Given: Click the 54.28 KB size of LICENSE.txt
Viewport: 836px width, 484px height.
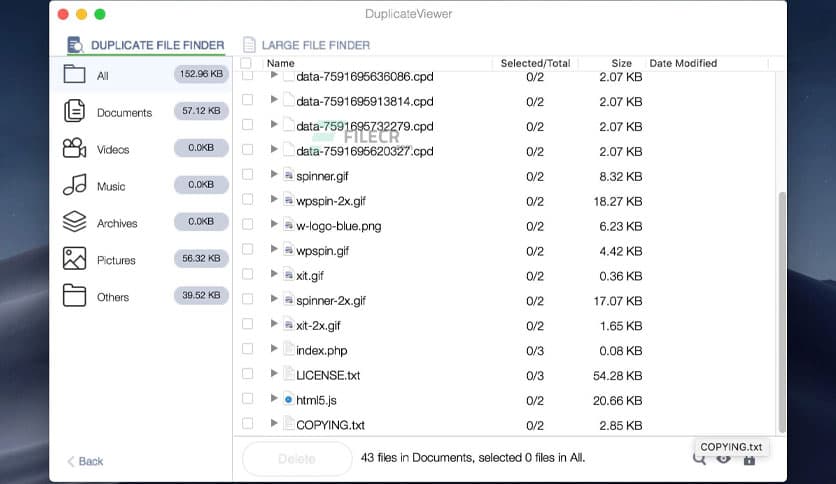Looking at the screenshot, I should tap(617, 376).
